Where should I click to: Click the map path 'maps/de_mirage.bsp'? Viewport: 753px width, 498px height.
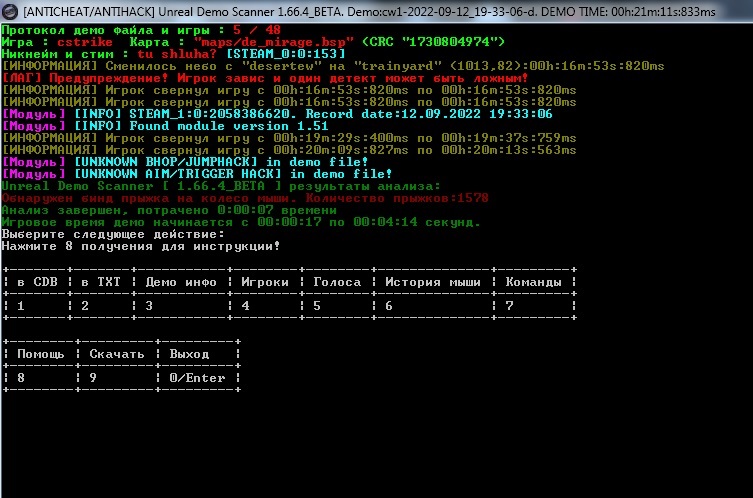[274, 42]
